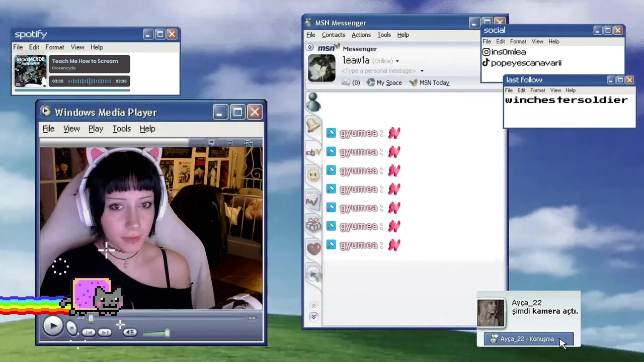Open the MSN Today link
644x362 pixels.
point(429,82)
